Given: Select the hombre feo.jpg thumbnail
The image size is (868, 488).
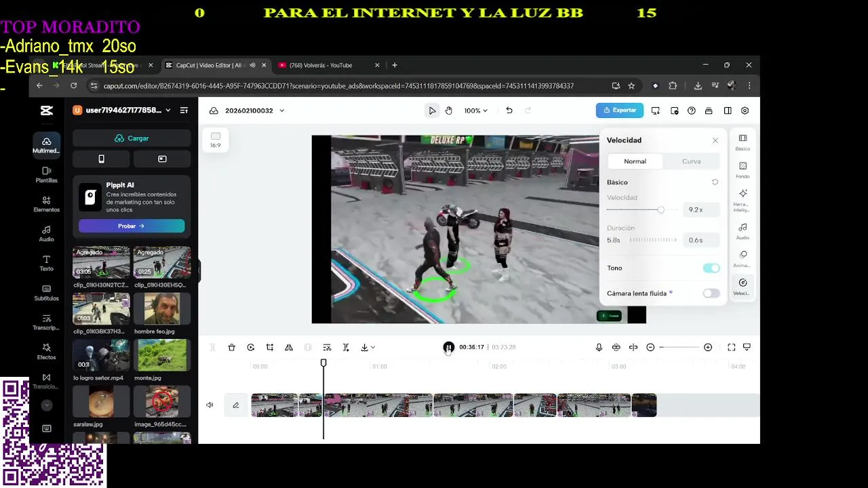Looking at the screenshot, I should tap(162, 309).
